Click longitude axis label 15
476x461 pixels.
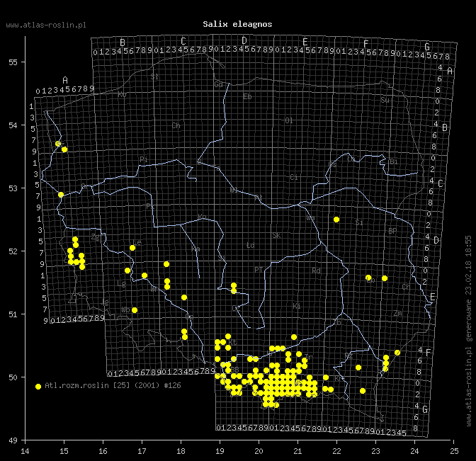(x=64, y=451)
